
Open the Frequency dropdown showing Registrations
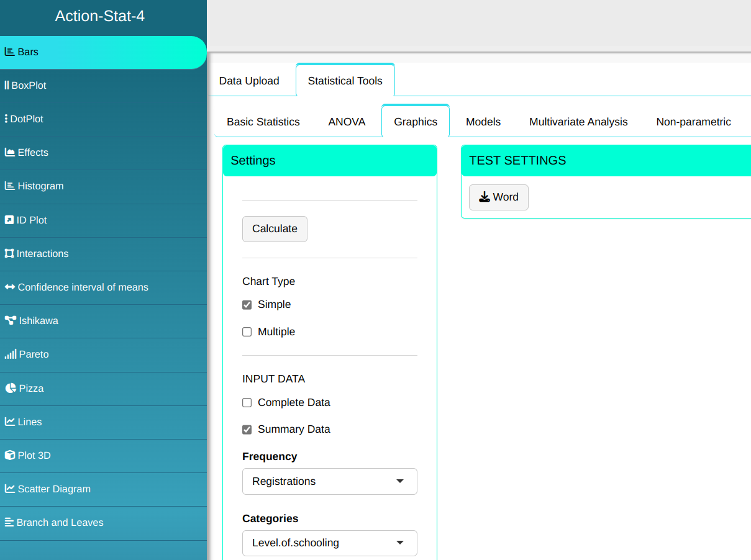(329, 481)
